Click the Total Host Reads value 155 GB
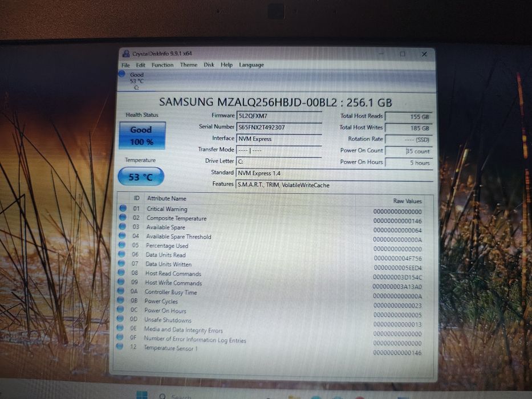Screen dimensions: 532x399 pos(409,117)
